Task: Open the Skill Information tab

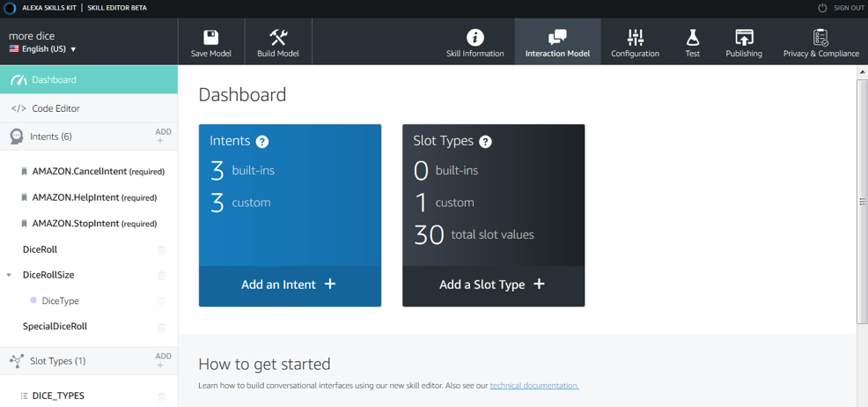Action: tap(475, 42)
